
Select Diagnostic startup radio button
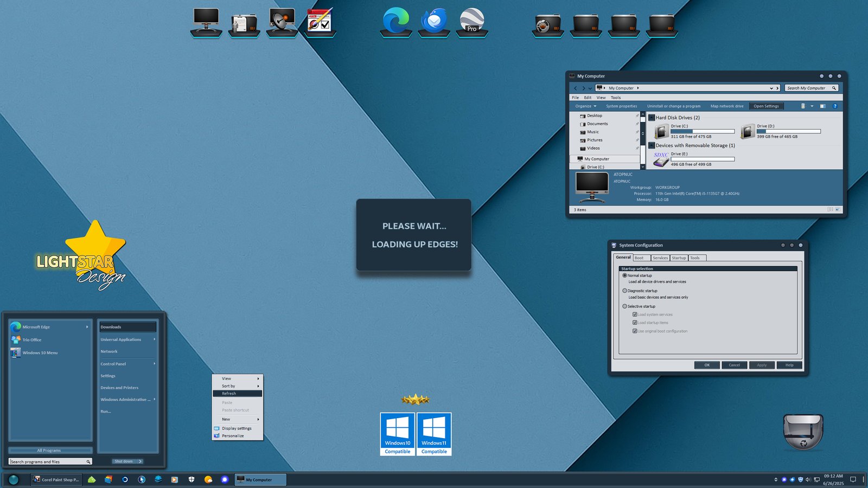tap(624, 291)
